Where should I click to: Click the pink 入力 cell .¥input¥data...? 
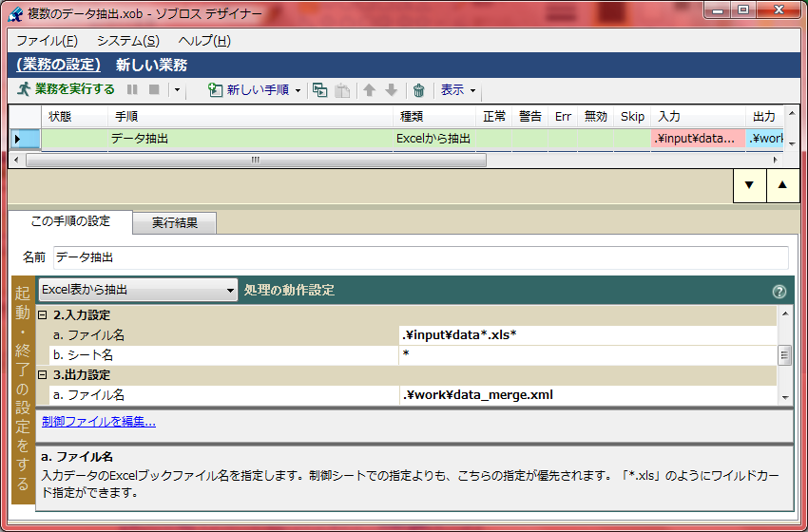pyautogui.click(x=698, y=139)
